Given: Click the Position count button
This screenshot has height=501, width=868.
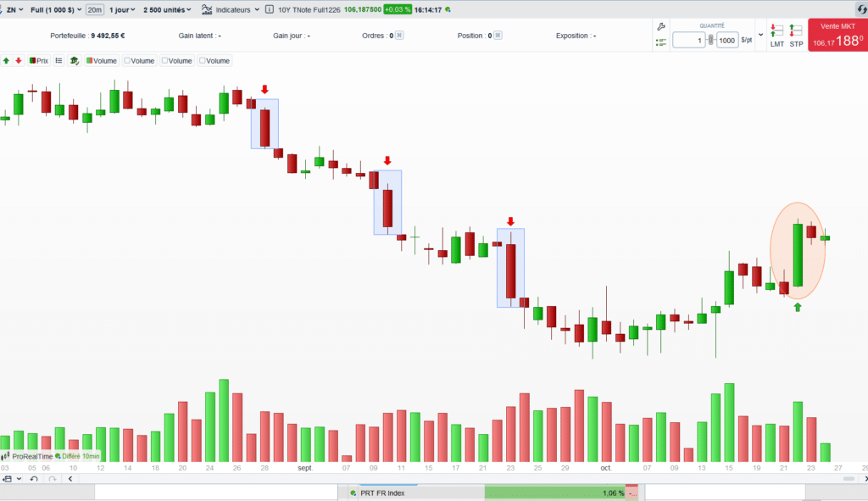Looking at the screenshot, I should pos(498,36).
